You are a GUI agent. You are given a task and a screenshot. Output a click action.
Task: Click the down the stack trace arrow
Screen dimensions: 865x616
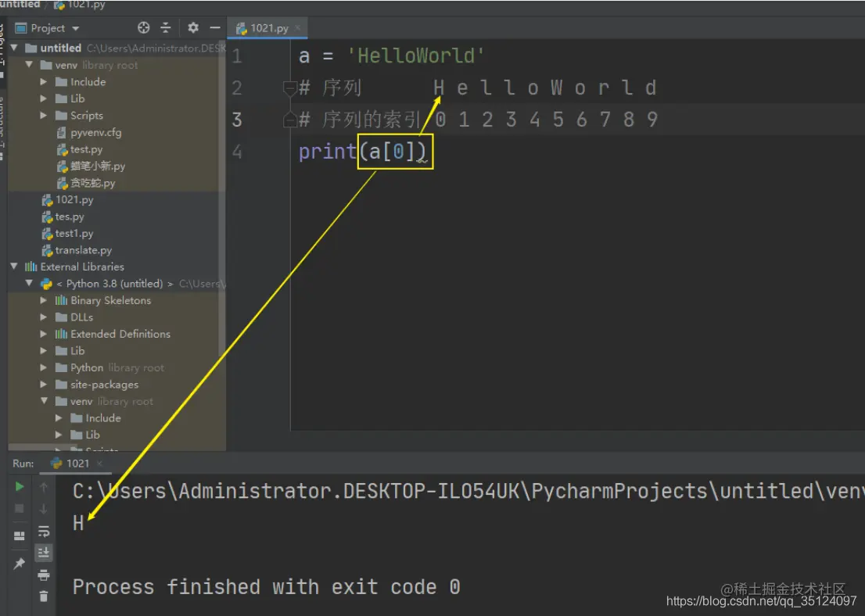(x=44, y=508)
